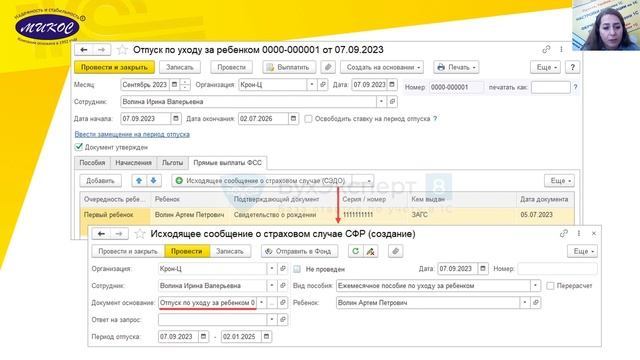Click the back arrow in the Отпуск по уходу window
This screenshot has width=640, height=360.
coord(84,50)
